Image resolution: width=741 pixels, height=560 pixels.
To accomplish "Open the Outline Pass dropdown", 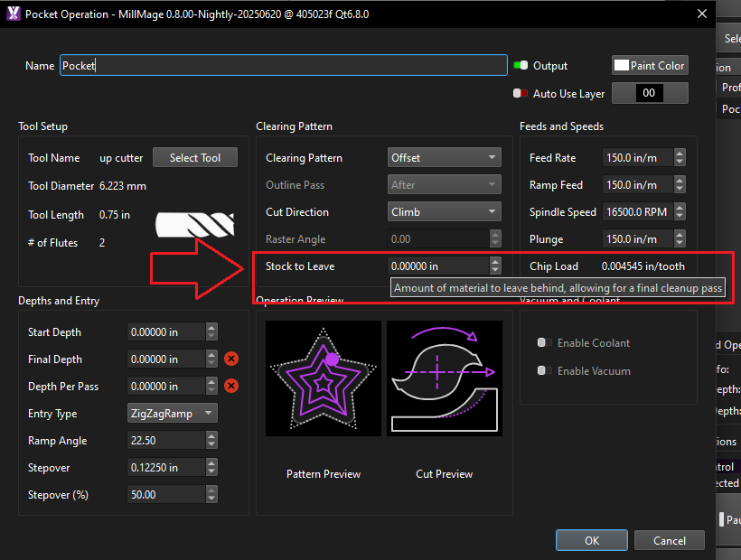I will tap(445, 184).
